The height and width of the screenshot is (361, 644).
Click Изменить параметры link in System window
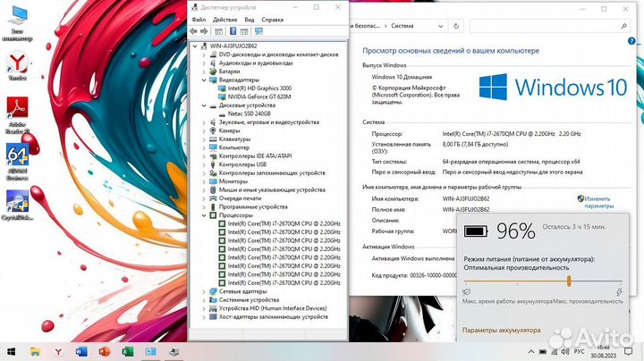pyautogui.click(x=598, y=202)
